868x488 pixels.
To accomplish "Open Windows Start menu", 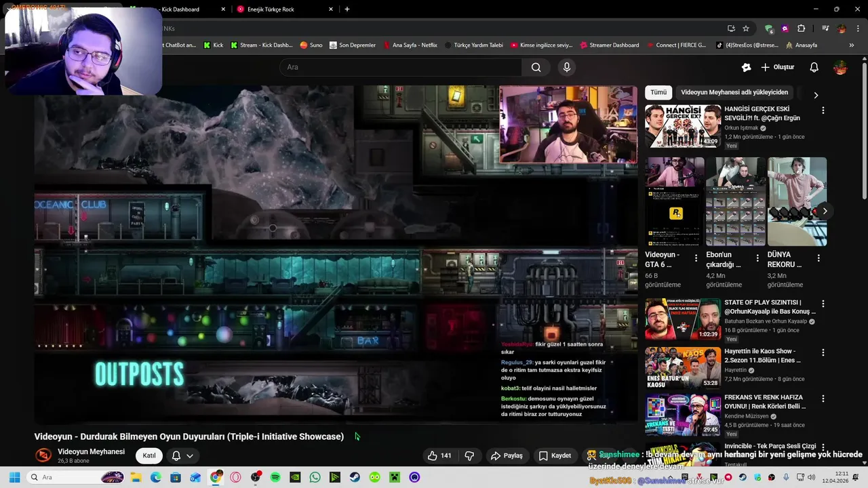I will pyautogui.click(x=14, y=477).
